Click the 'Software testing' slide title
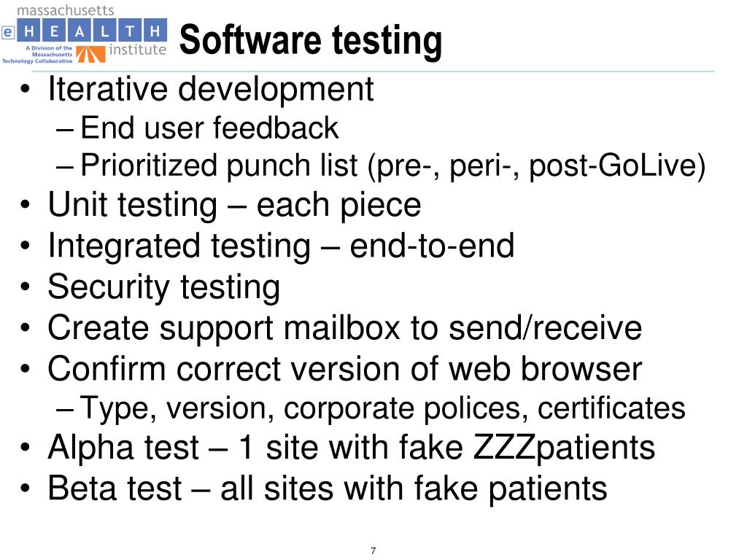747x560 pixels. click(311, 41)
